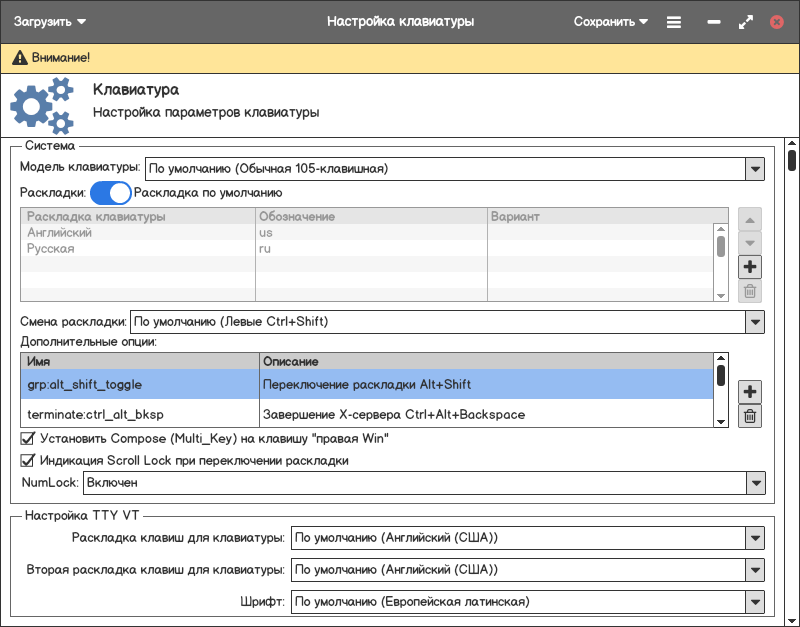
Task: Click the move layout up arrow
Action: 750,218
